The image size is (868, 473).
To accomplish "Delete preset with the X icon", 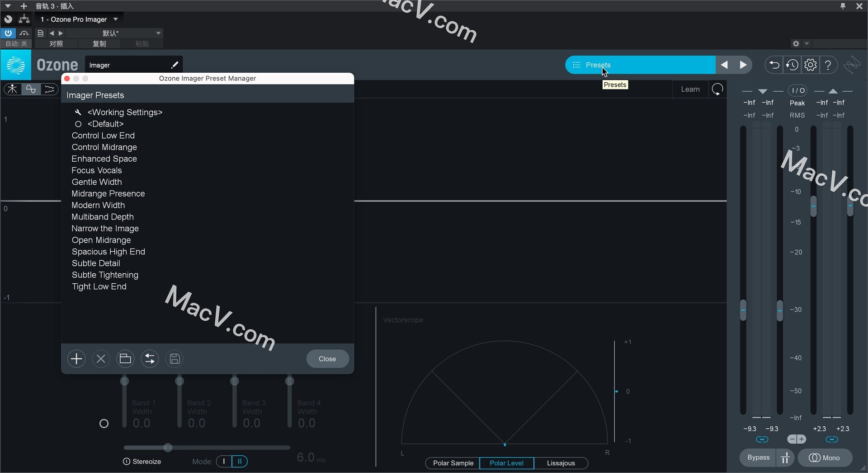I will [x=101, y=359].
